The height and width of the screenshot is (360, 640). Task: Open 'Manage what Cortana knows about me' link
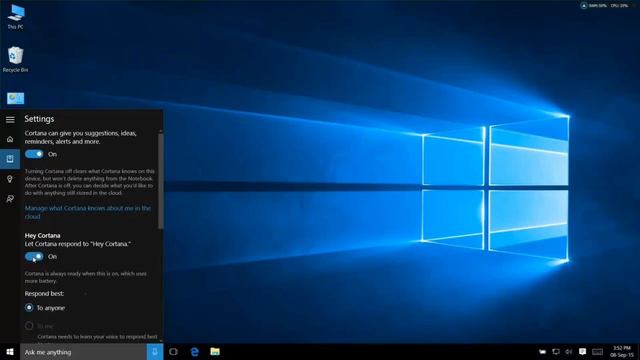(x=88, y=212)
